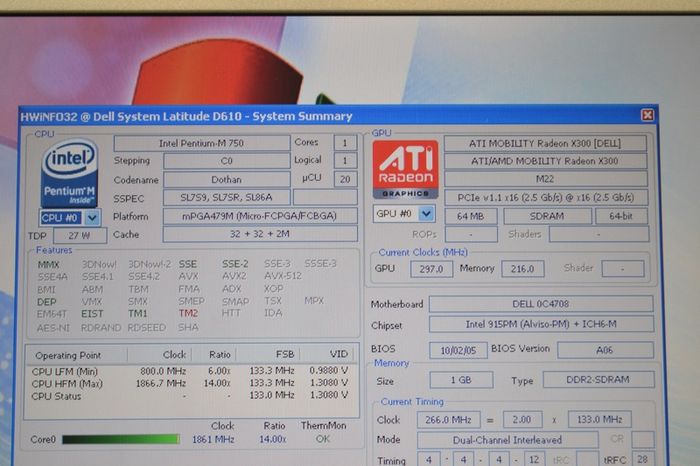This screenshot has width=700, height=466.
Task: Close the HWiNFO32 System Summary window
Action: coord(647,115)
